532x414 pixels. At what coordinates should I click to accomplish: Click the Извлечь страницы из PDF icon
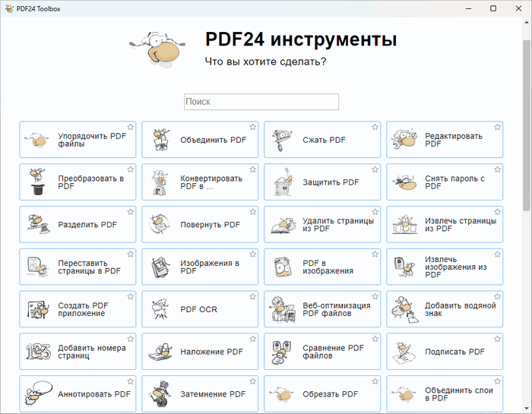coord(405,224)
